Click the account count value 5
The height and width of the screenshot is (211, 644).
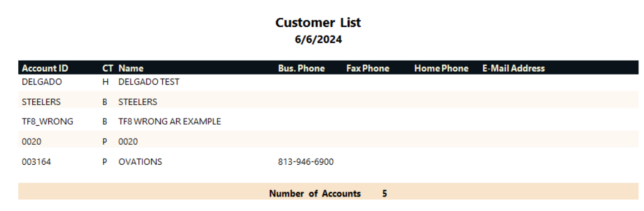385,194
